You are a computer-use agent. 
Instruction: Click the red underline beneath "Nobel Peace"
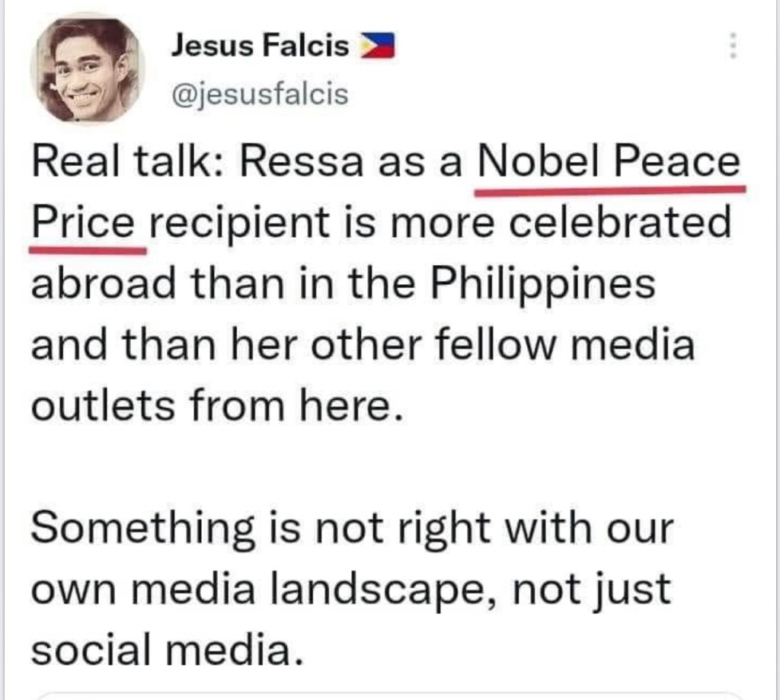[x=609, y=188]
